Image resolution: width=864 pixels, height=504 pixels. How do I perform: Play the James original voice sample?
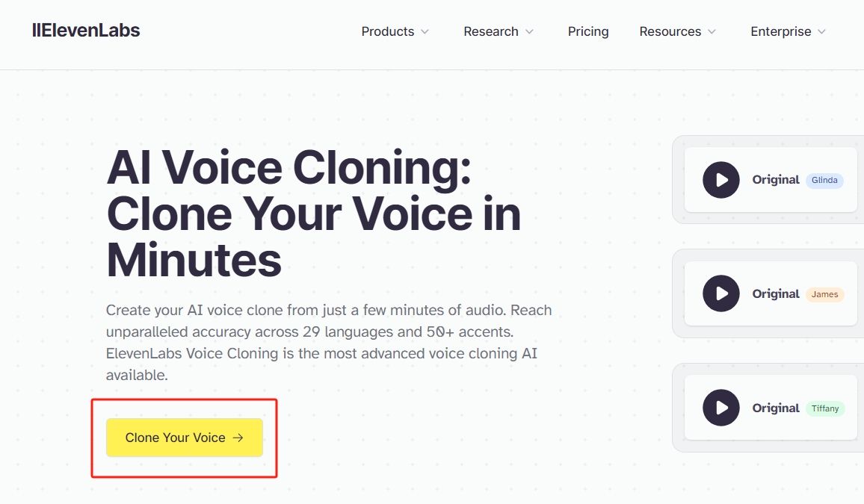click(720, 294)
